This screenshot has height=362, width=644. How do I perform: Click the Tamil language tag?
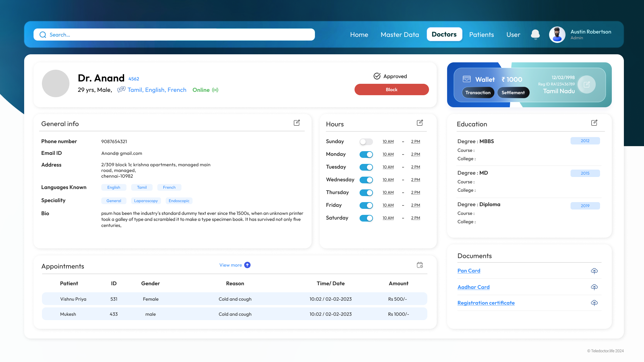click(142, 187)
